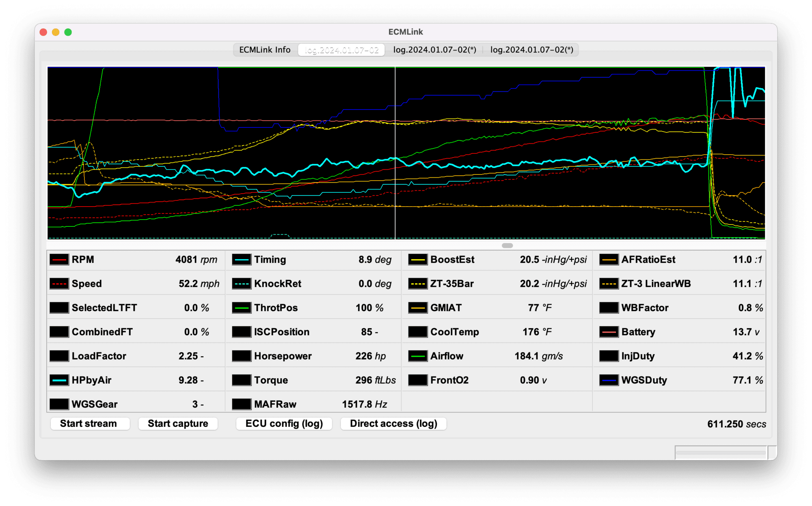Click the ISCPosition color swatch
This screenshot has height=506, width=812.
pyautogui.click(x=242, y=332)
